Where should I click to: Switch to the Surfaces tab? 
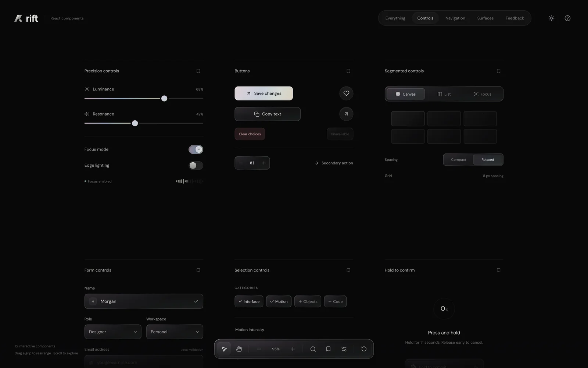[485, 18]
